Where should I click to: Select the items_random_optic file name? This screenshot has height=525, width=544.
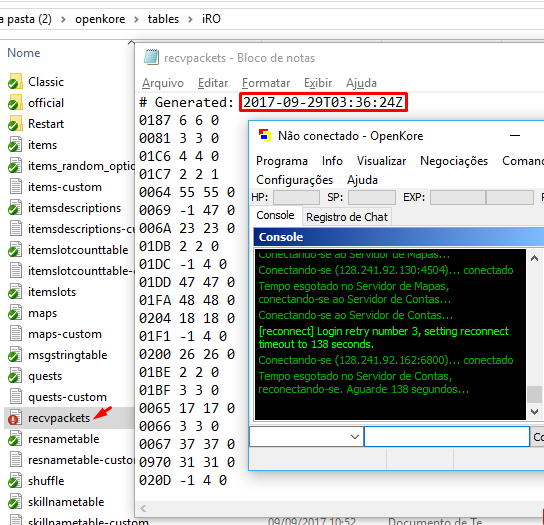coord(81,166)
